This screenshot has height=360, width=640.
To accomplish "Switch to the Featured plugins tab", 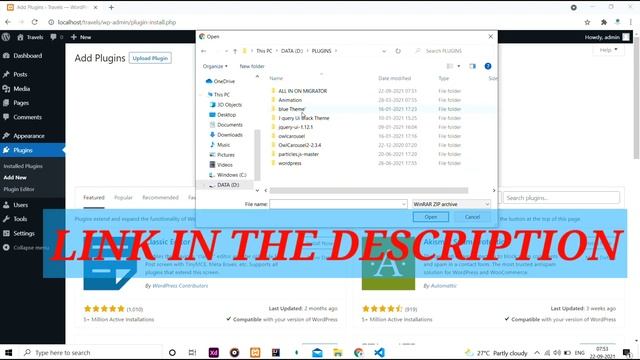I will point(94,198).
